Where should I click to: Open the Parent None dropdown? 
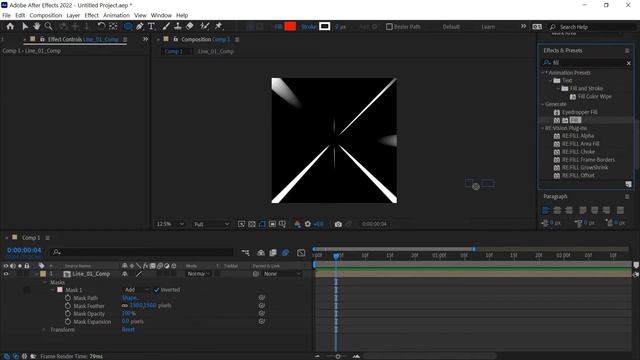click(282, 274)
